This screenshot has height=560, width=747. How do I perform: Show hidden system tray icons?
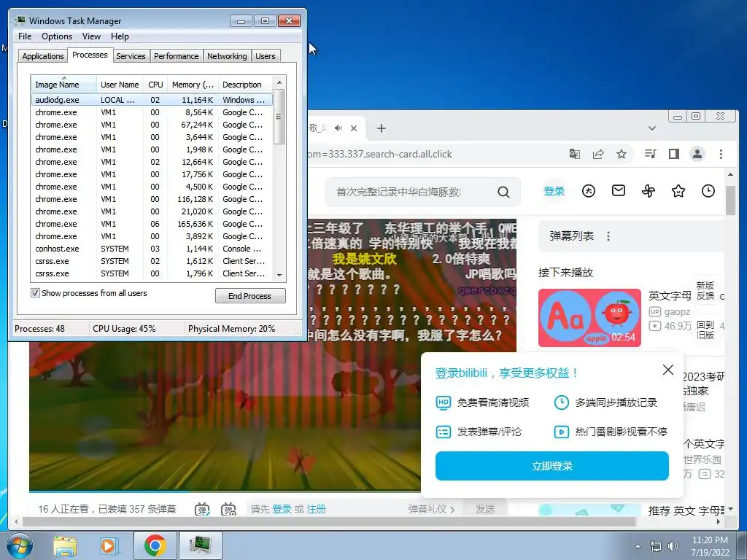[x=638, y=546]
